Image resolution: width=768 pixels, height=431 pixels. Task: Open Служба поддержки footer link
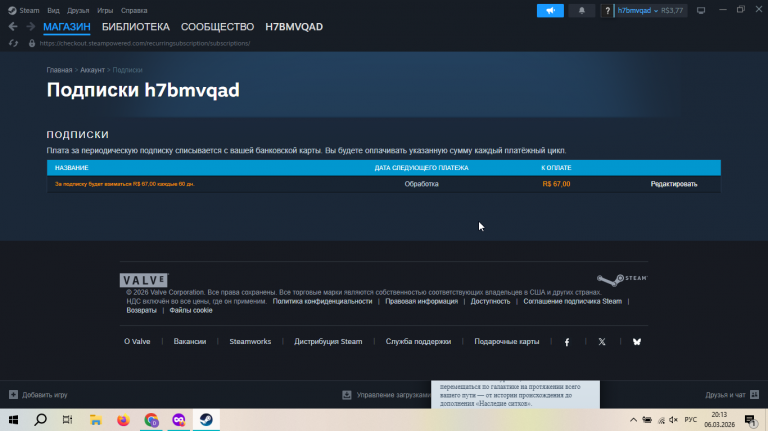tap(418, 341)
